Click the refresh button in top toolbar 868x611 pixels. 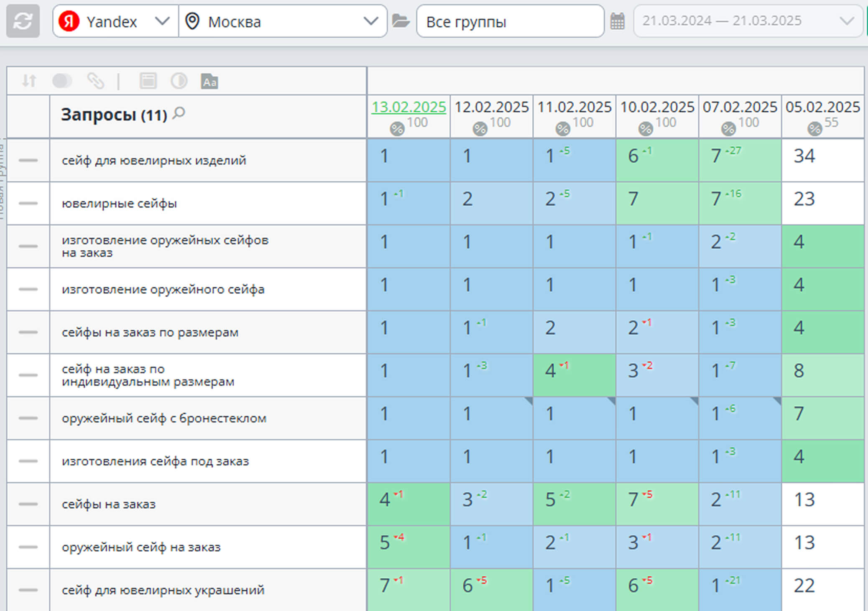(x=23, y=21)
